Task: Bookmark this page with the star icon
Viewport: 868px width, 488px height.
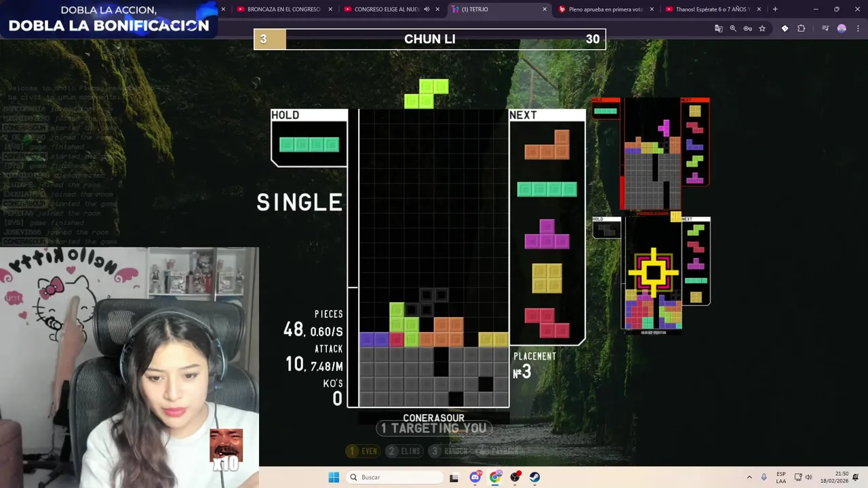Action: click(x=762, y=28)
